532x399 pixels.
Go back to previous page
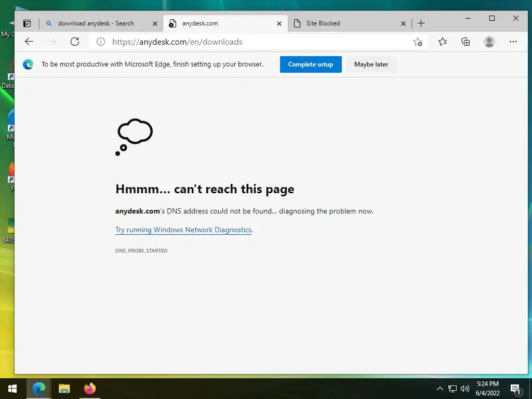click(x=29, y=42)
